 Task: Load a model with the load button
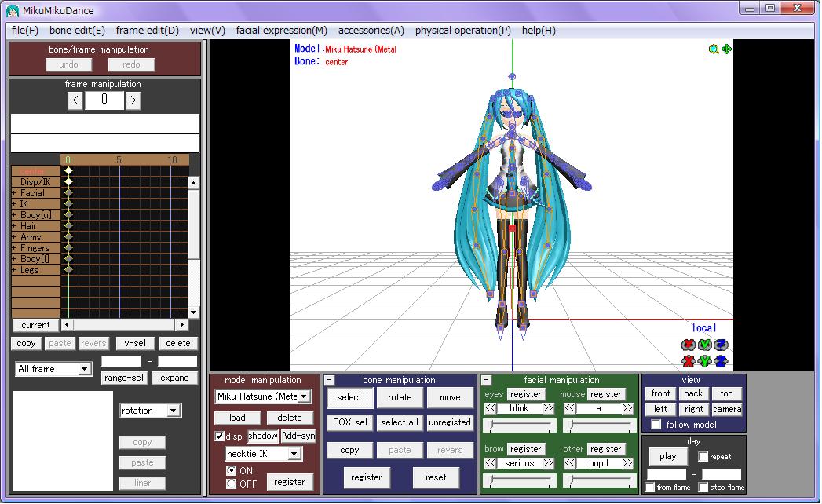(237, 418)
